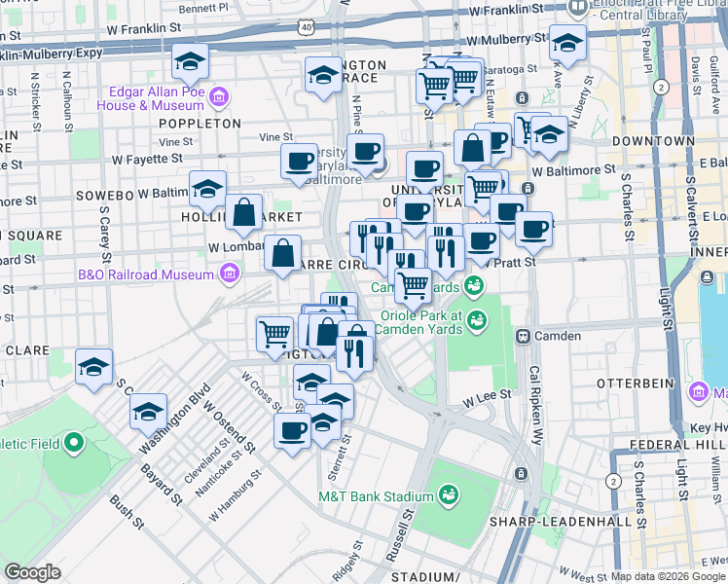Select the Sterrett St street label
Screen dimensions: 728x584
coord(341,457)
